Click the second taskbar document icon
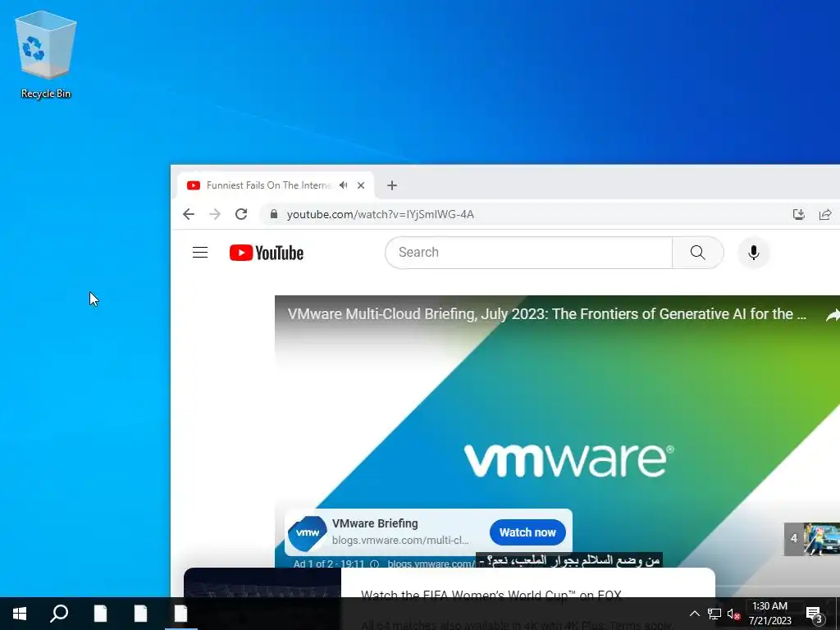Image resolution: width=840 pixels, height=630 pixels. [140, 614]
